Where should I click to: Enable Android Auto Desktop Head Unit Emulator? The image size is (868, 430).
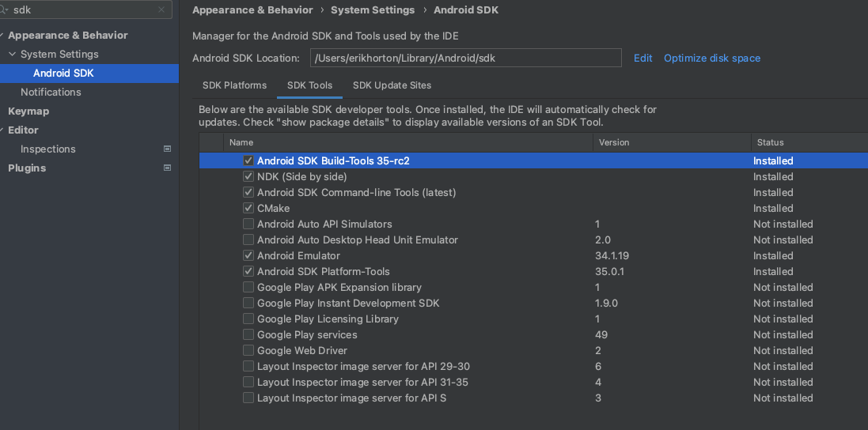click(248, 240)
